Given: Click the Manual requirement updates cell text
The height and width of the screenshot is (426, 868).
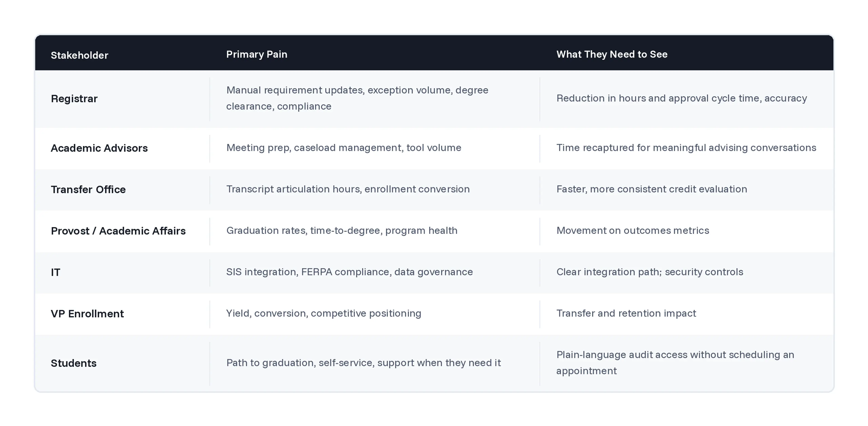Looking at the screenshot, I should click(357, 98).
